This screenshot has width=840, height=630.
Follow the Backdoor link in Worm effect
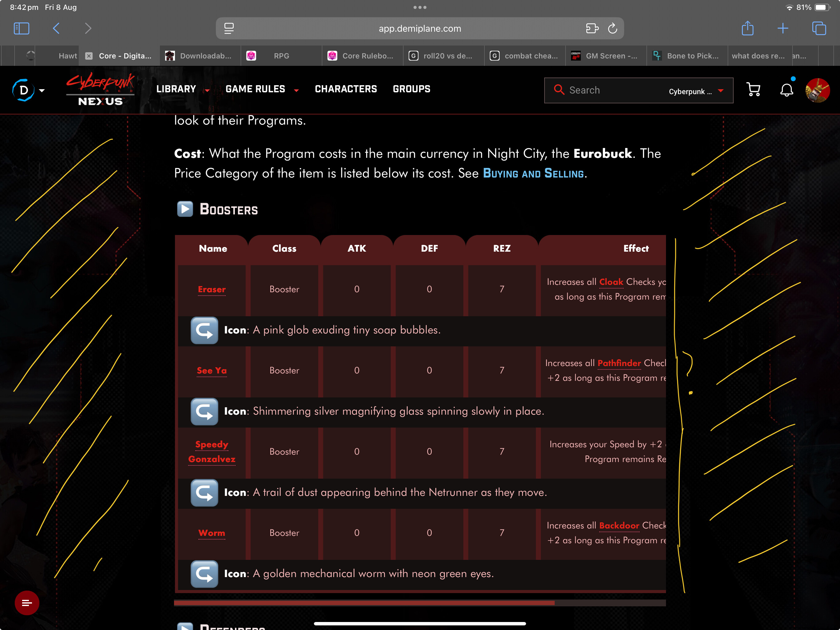(619, 525)
